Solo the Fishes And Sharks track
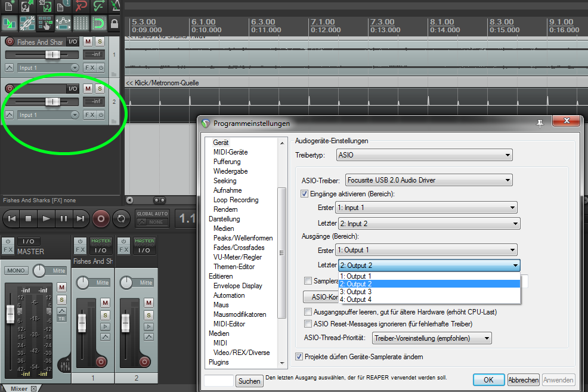588x392 pixels. click(100, 42)
